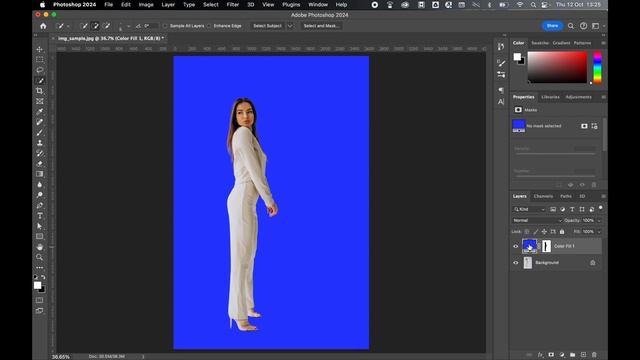This screenshot has height=360, width=640.
Task: Hide the Color Fill 1 layer
Action: (x=516, y=246)
